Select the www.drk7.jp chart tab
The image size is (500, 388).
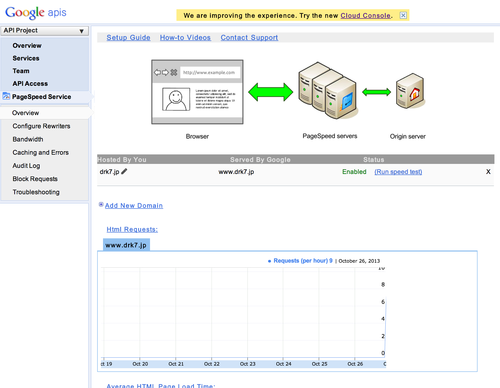pos(126,245)
